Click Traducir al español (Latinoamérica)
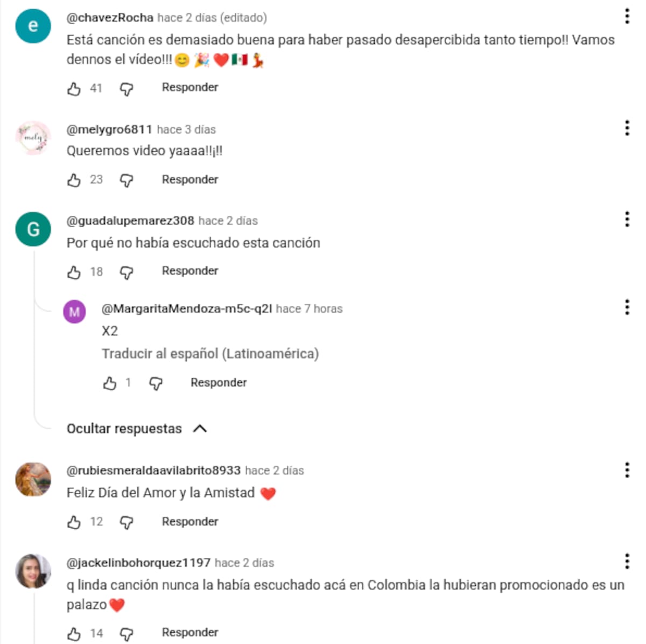The image size is (646, 644). point(210,354)
